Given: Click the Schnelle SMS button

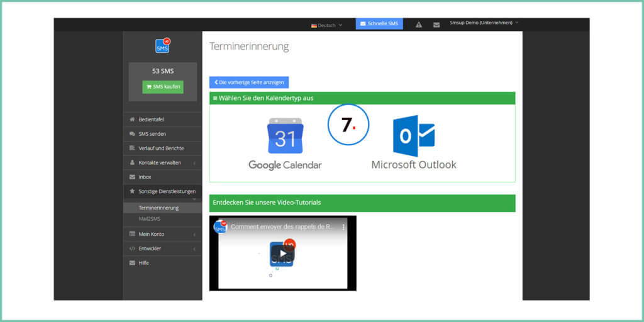Looking at the screenshot, I should [x=379, y=24].
